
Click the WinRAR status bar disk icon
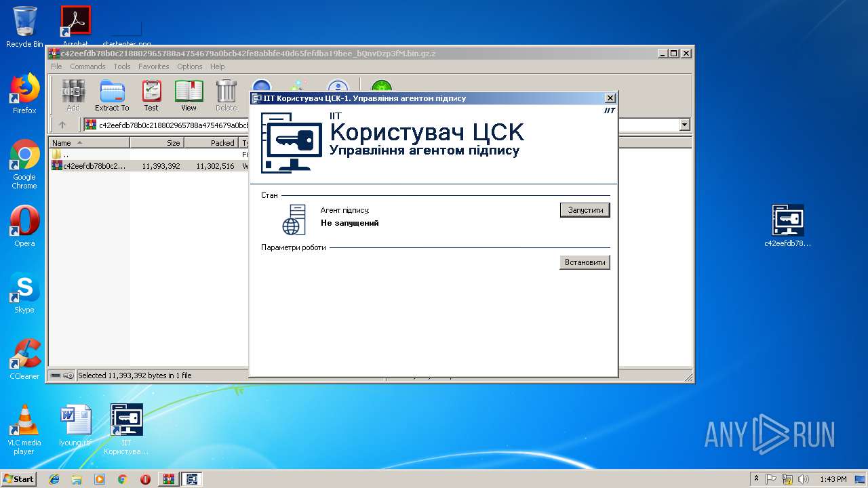coord(56,375)
